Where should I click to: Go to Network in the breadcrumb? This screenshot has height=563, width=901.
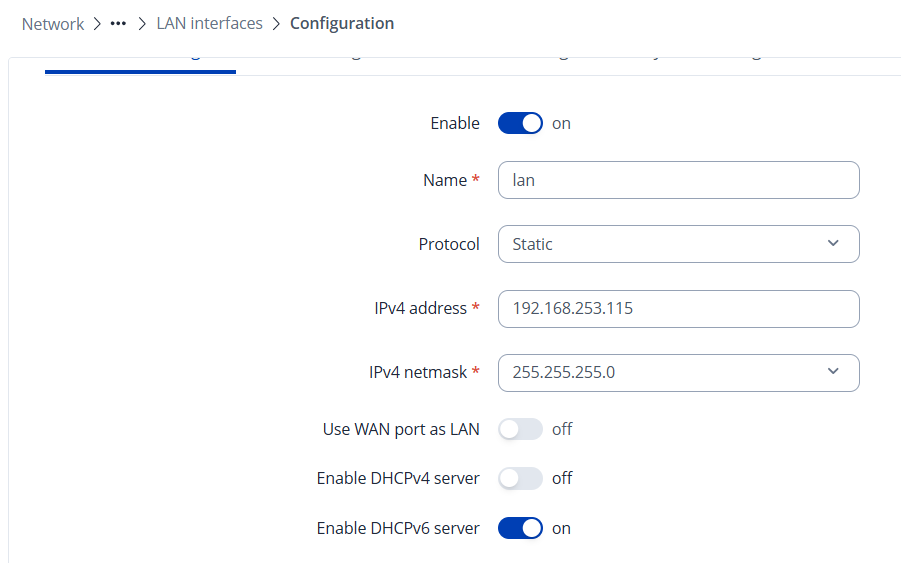(53, 23)
